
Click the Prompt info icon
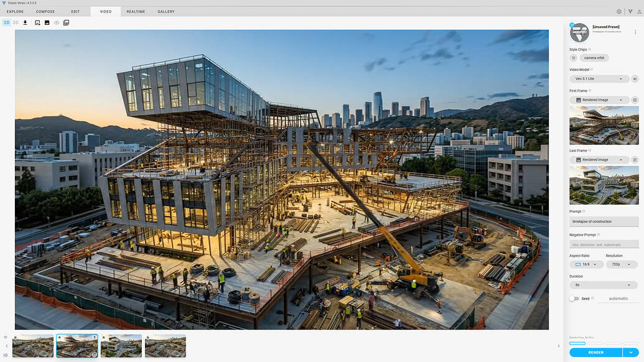(x=584, y=211)
